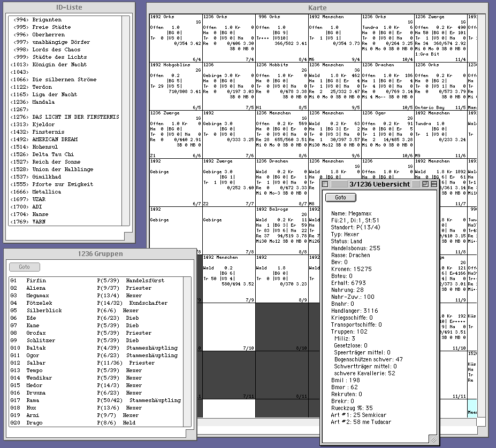Select <1666> Metallica entry

(x=65, y=192)
